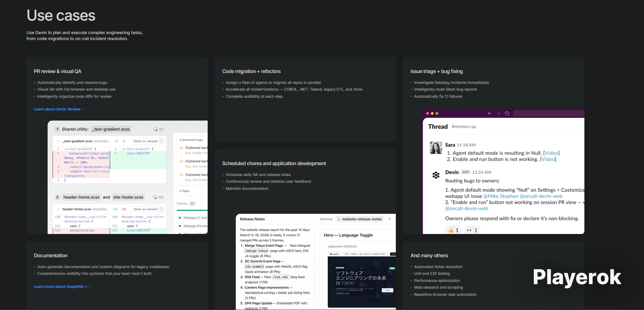
Task: Click "Automatically fix CI failures" bullet
Action: coord(438,97)
